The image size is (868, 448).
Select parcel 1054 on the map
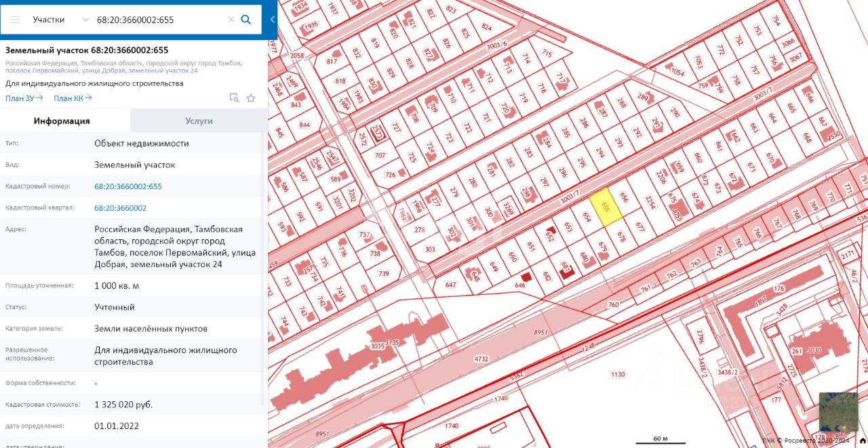click(x=677, y=73)
